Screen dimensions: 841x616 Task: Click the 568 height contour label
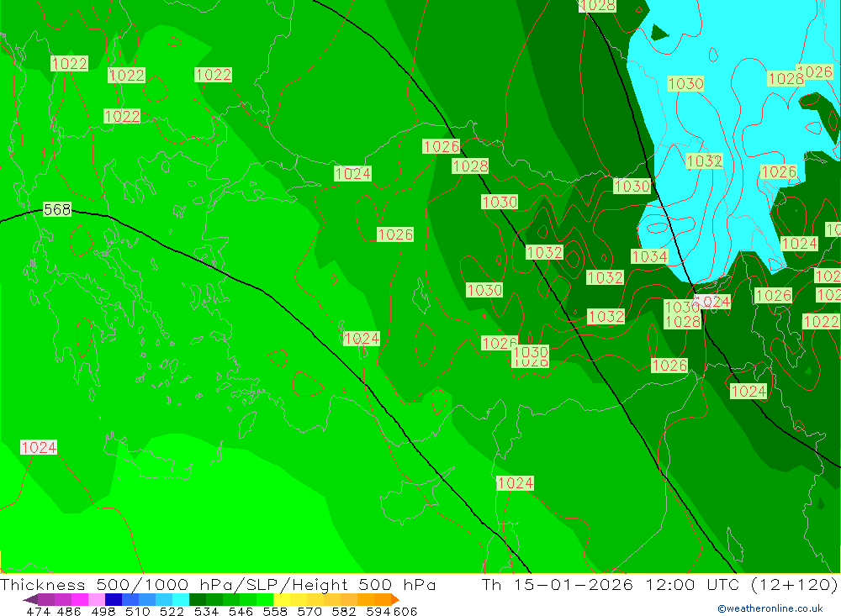57,209
